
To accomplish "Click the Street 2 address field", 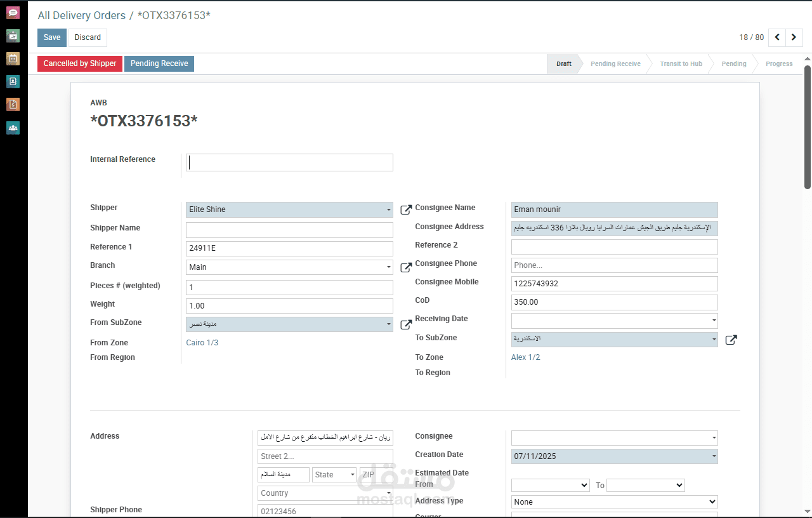I will click(325, 456).
